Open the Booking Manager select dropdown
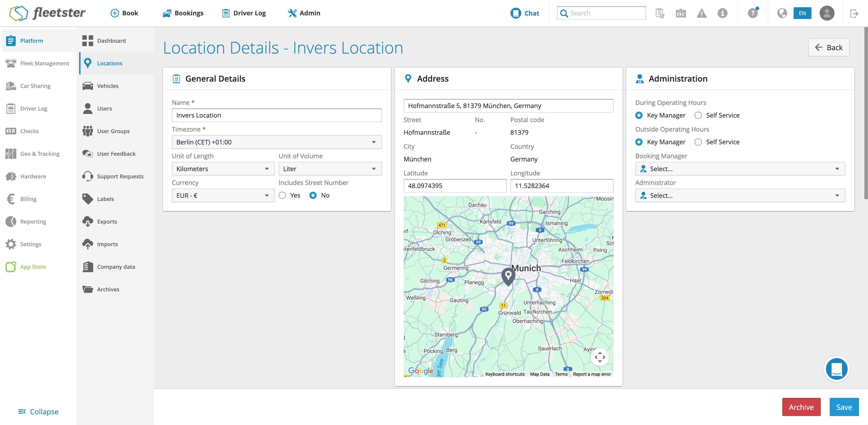 point(740,169)
